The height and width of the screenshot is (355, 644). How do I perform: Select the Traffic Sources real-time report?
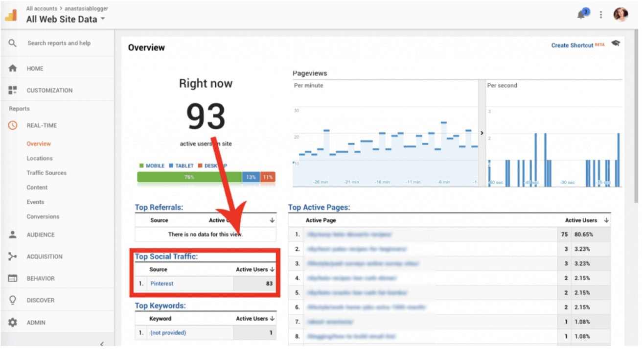46,173
